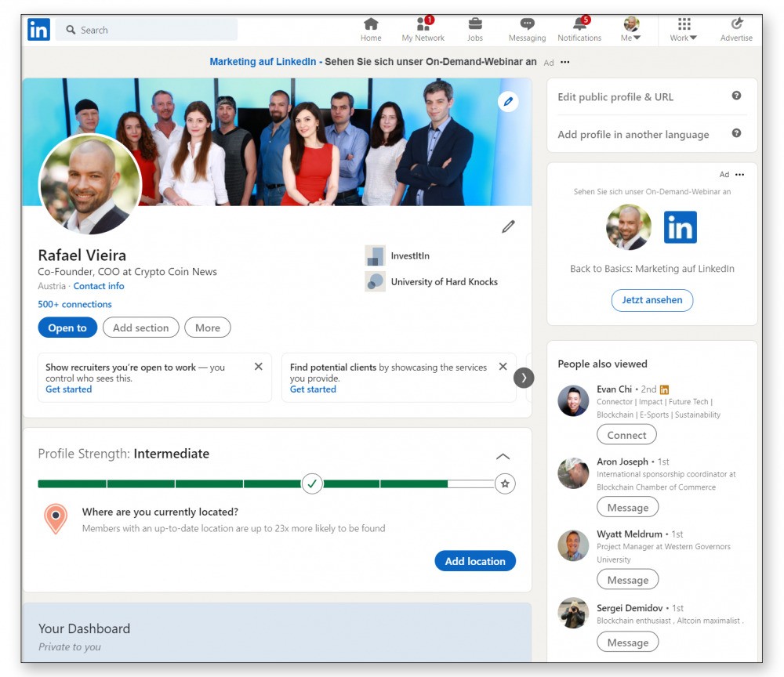
Task: Open the Advertise icon
Action: [x=736, y=23]
